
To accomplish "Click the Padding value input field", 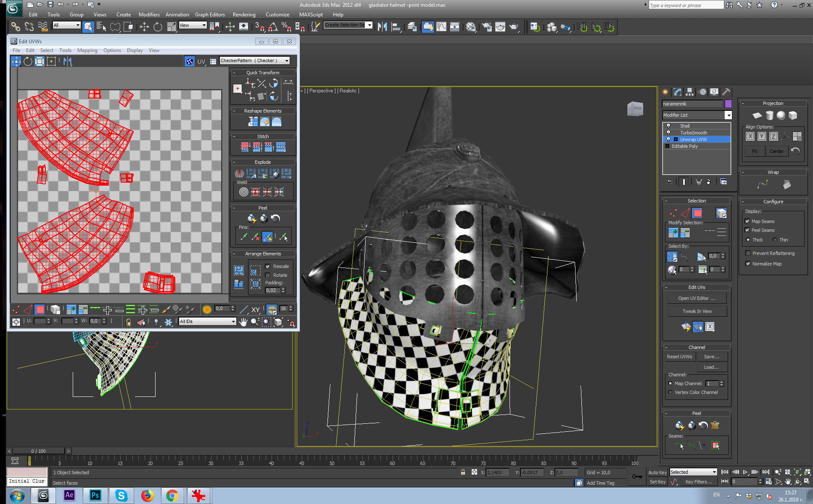I will click(x=273, y=290).
